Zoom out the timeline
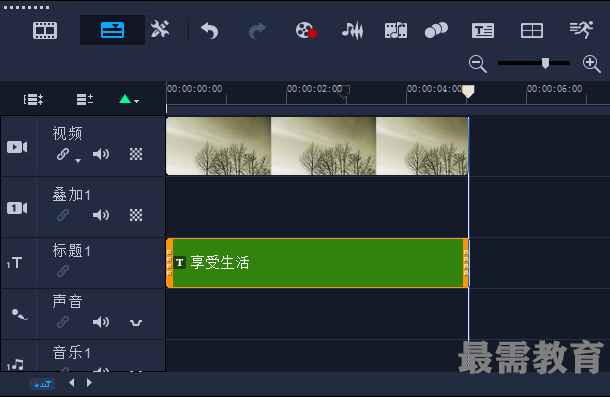The height and width of the screenshot is (397, 610). 478,63
